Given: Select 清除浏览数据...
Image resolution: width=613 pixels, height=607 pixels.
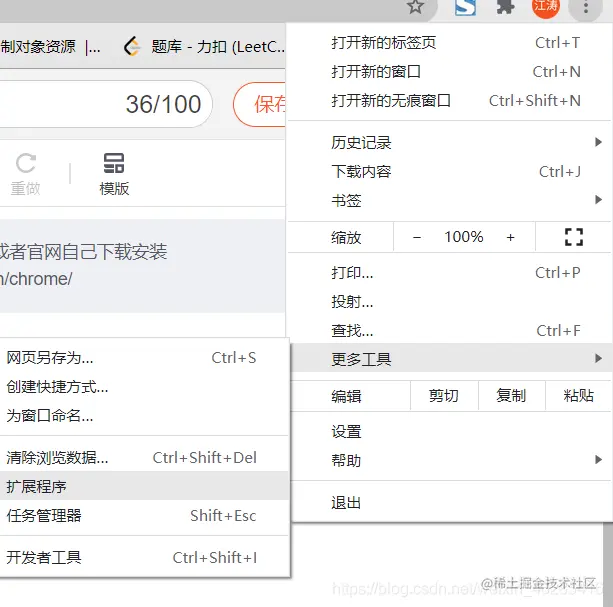Looking at the screenshot, I should (144, 457).
